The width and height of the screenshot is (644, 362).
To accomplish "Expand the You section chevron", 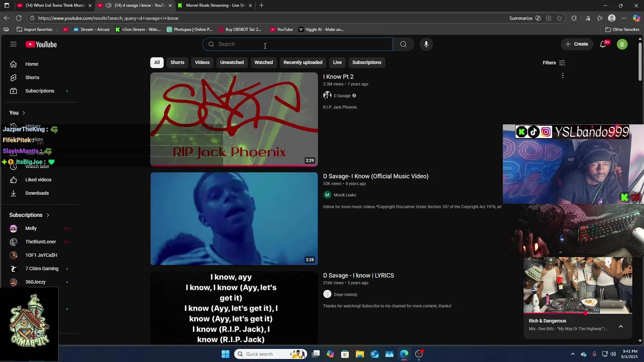I will click(x=24, y=113).
